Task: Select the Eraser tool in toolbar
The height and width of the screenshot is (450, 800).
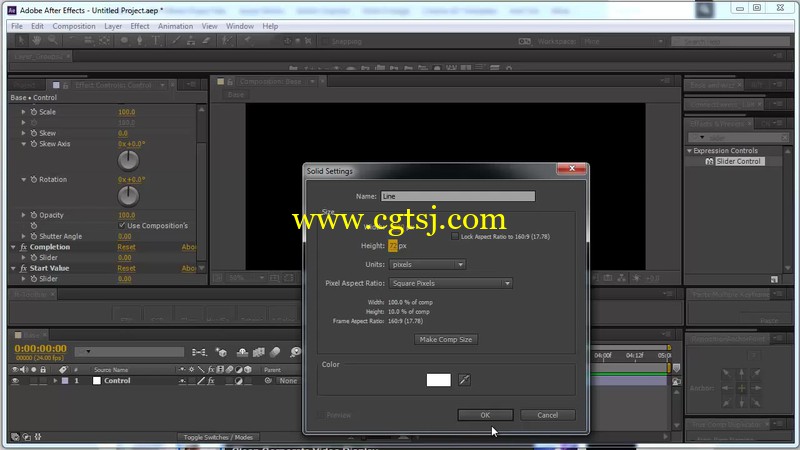Action: [206, 40]
